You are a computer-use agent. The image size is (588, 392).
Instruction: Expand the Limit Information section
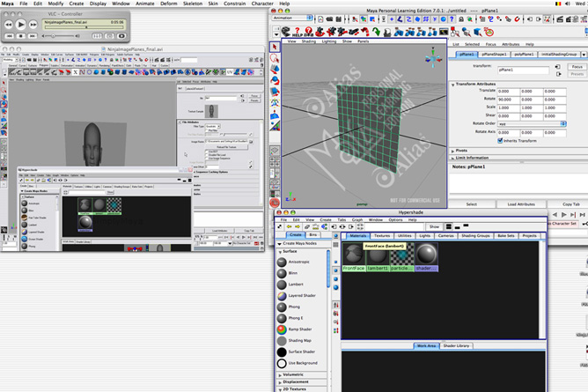[x=453, y=158]
